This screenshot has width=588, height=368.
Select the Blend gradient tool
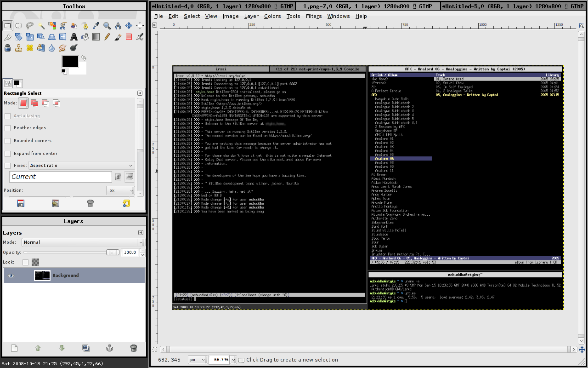96,37
